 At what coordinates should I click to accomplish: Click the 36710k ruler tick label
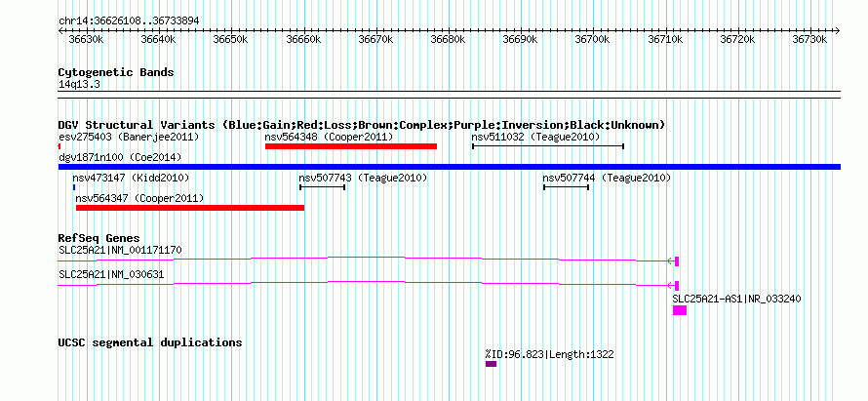tap(666, 39)
